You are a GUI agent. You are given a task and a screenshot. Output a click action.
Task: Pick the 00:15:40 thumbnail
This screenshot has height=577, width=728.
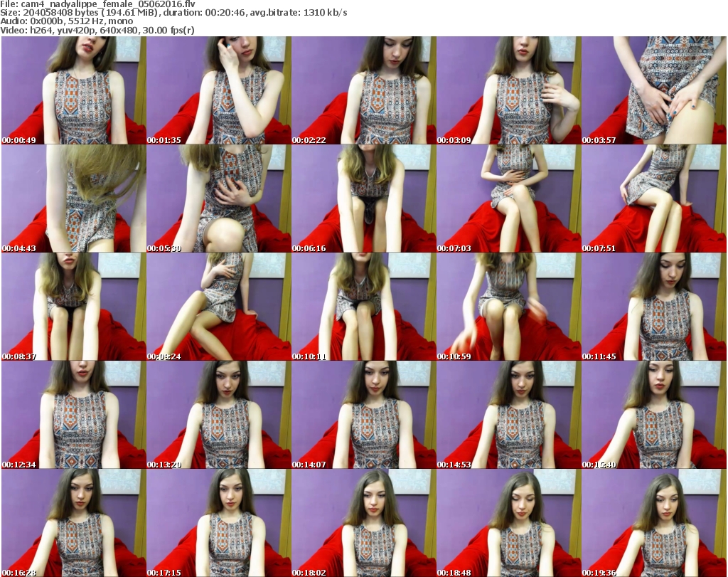[654, 415]
